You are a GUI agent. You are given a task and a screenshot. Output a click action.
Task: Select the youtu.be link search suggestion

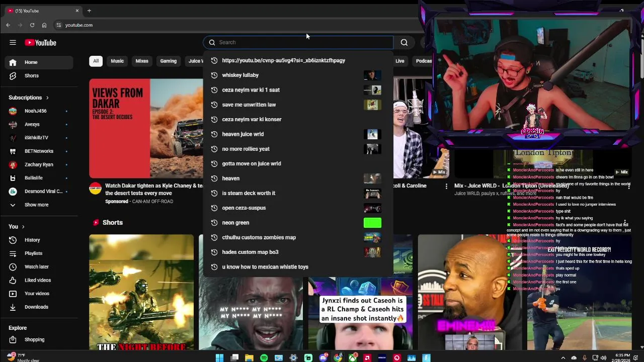[x=298, y=60]
